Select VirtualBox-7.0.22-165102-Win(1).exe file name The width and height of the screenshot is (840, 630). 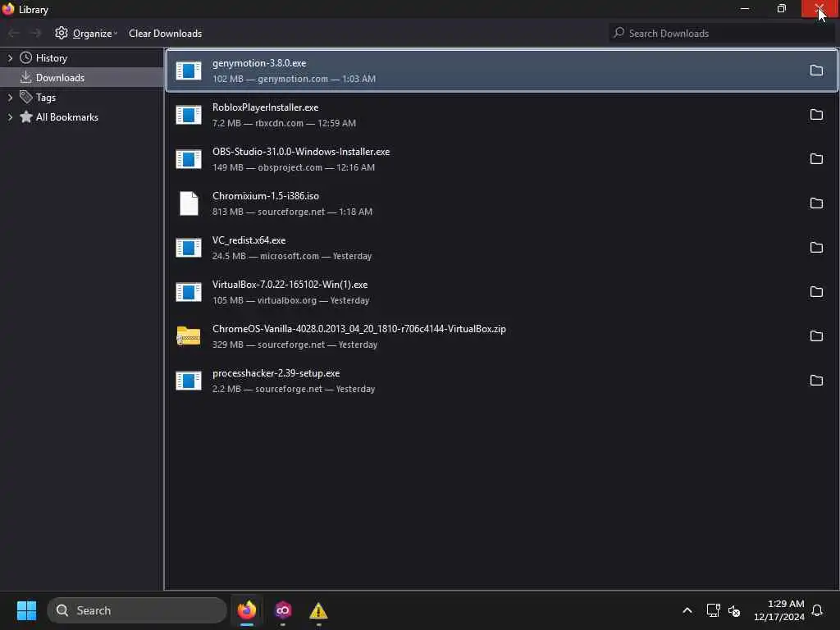(290, 285)
